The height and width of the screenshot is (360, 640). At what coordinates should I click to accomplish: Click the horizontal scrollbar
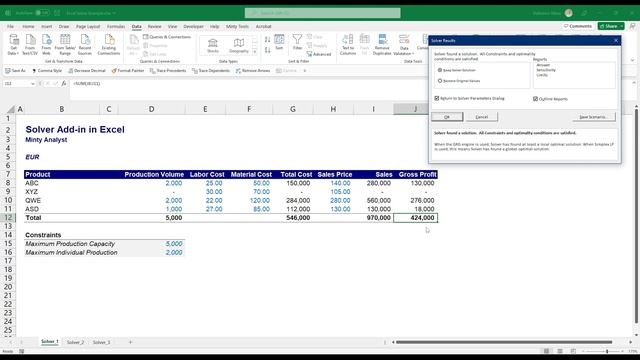[x=504, y=342]
